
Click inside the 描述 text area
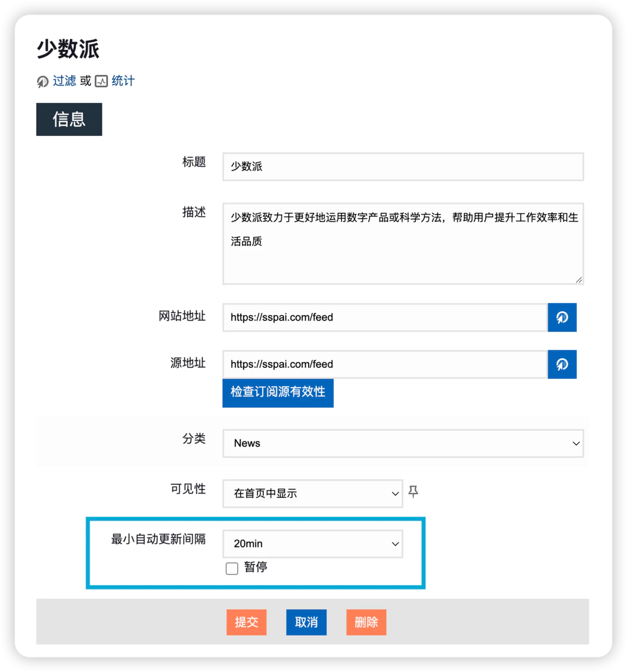403,243
